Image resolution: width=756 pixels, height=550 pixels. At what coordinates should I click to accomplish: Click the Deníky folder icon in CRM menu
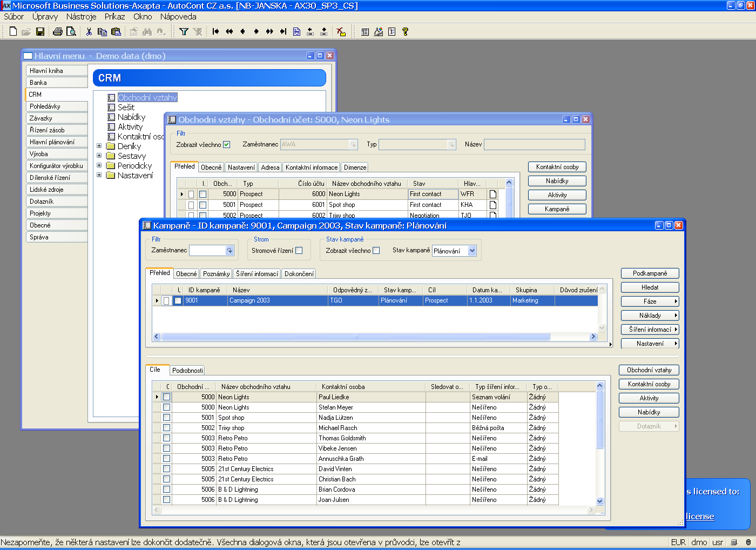(x=111, y=146)
